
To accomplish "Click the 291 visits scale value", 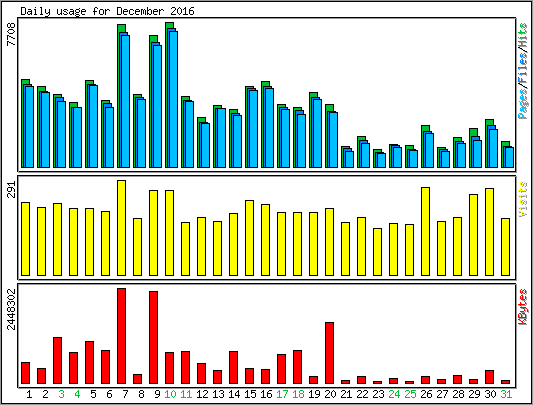I will tap(11, 189).
